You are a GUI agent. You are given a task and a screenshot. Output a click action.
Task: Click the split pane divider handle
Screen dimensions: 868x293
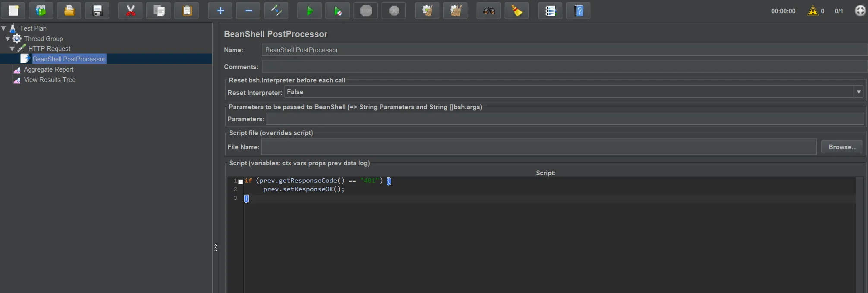(x=215, y=247)
